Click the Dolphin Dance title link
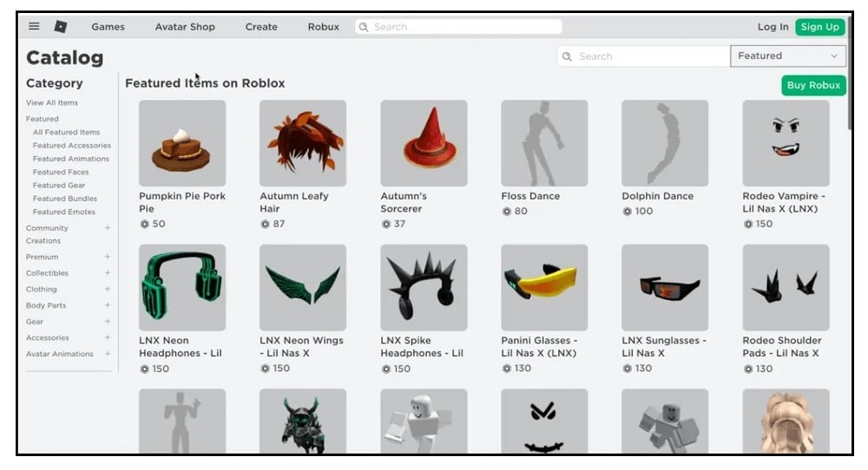The image size is (868, 470). tap(658, 196)
